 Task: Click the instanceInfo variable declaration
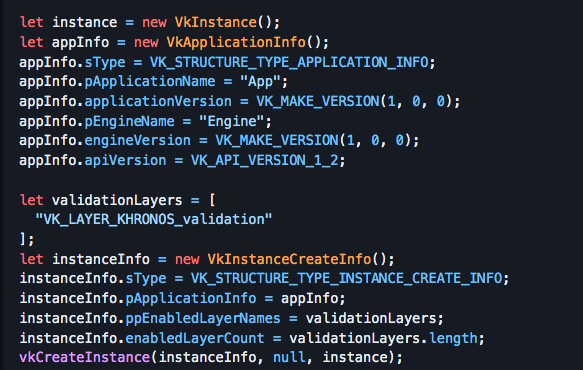coord(101,259)
